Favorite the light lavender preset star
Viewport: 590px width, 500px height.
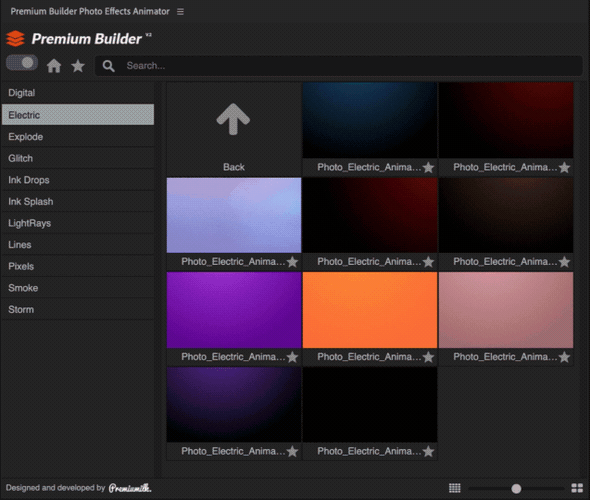click(x=292, y=262)
